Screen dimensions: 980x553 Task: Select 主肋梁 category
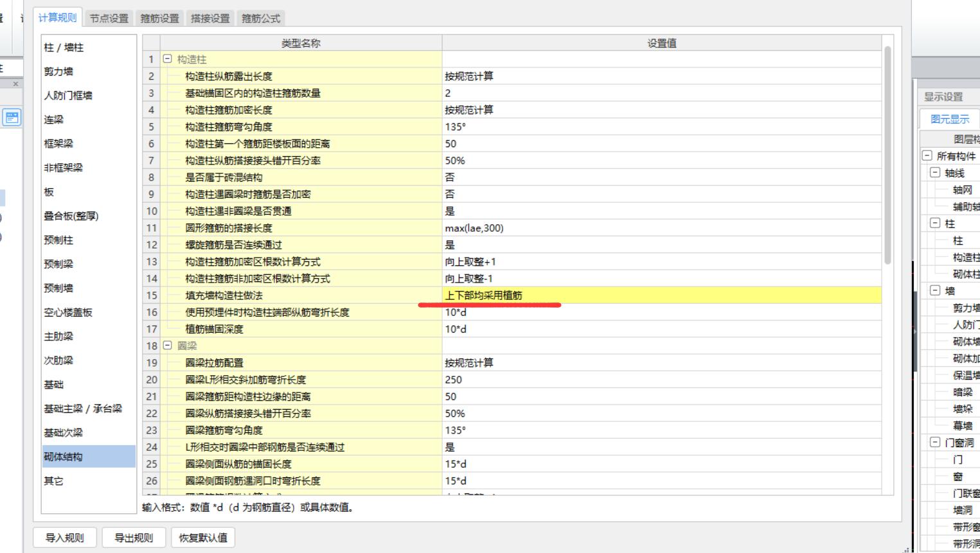click(89, 337)
